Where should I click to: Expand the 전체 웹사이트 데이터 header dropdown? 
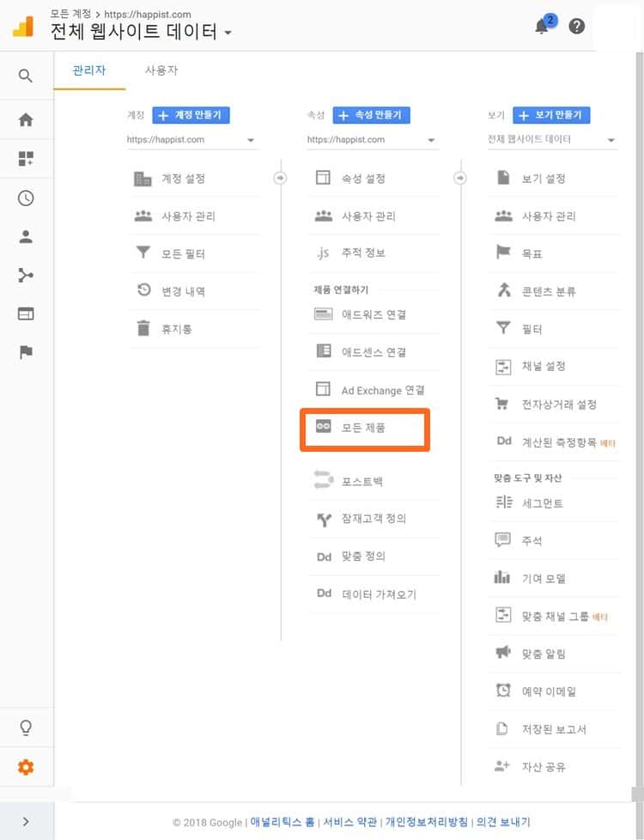pos(228,33)
